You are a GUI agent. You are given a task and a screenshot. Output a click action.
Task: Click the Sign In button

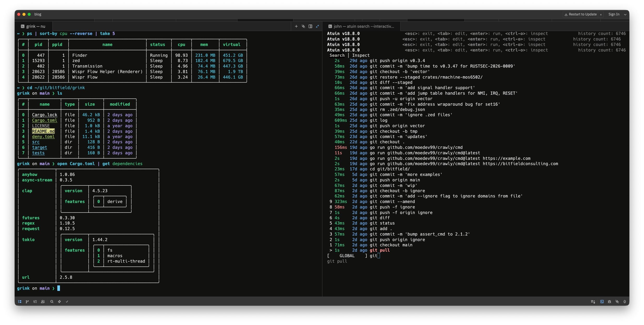tap(614, 14)
